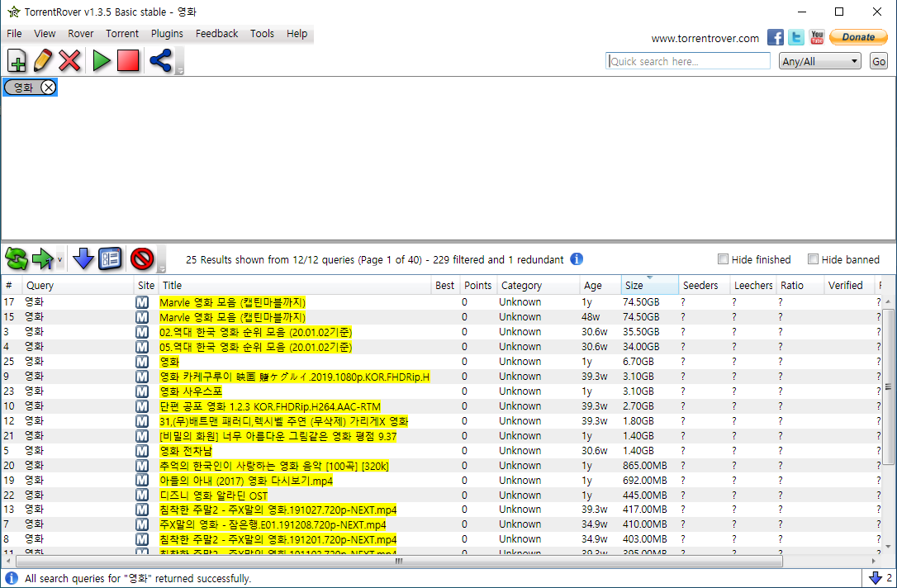
Task: Open the Feedback menu
Action: click(x=216, y=34)
